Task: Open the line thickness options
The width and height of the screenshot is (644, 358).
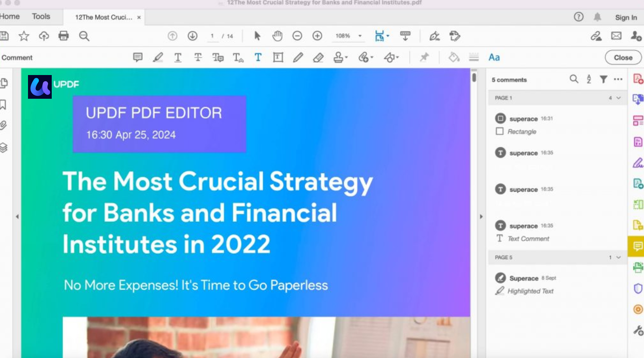Action: 474,57
